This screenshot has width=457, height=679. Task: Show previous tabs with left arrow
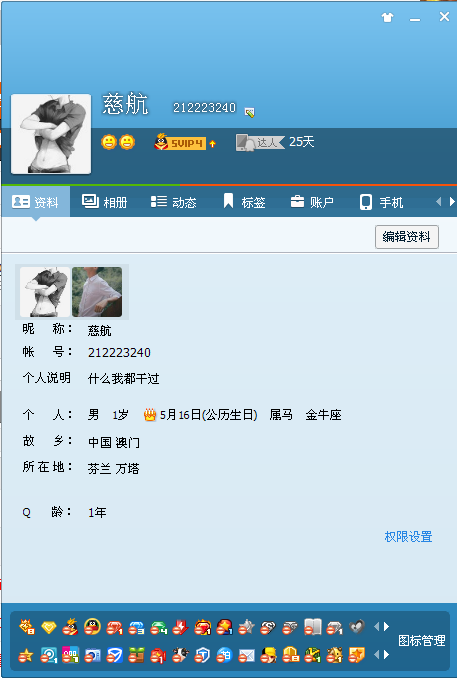pyautogui.click(x=438, y=201)
